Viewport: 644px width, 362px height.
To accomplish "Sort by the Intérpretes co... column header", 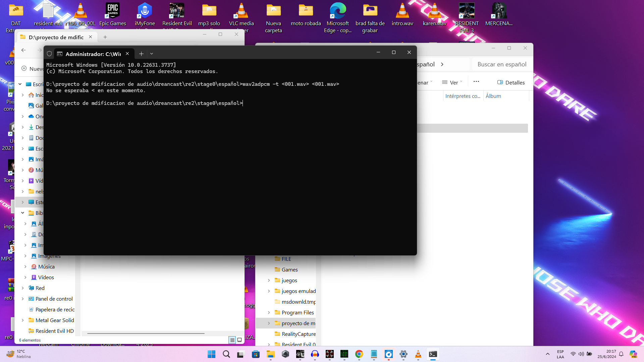I will [463, 96].
